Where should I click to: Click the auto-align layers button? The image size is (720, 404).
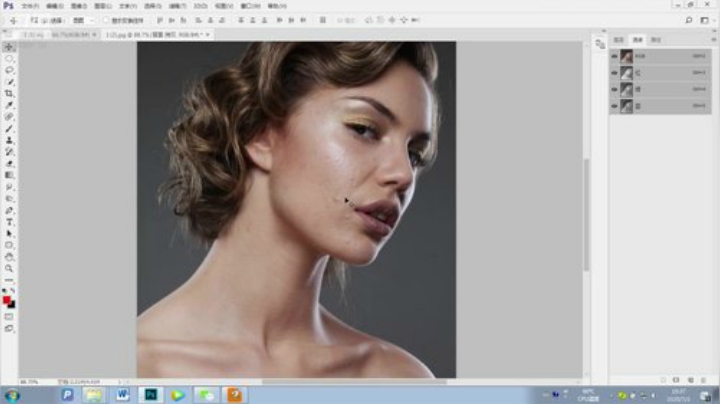coord(323,20)
